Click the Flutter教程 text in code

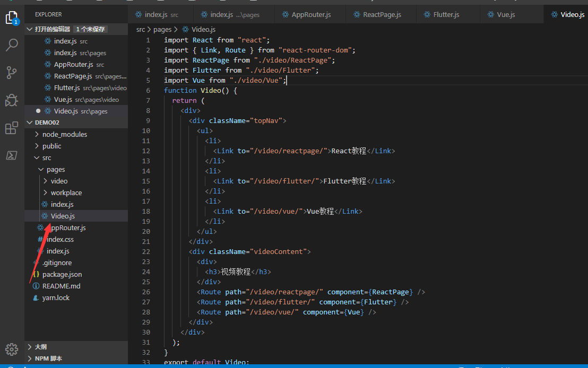(x=344, y=181)
